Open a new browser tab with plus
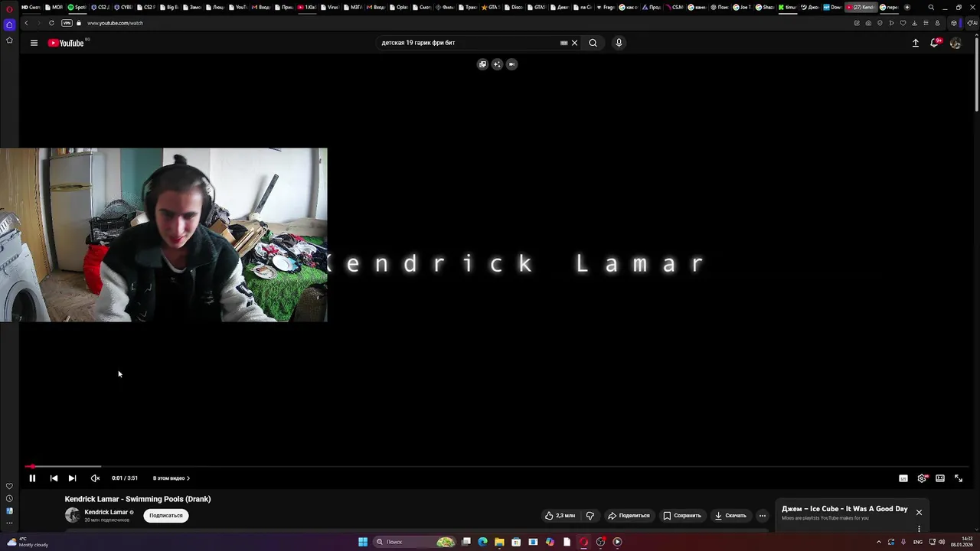 click(x=907, y=7)
